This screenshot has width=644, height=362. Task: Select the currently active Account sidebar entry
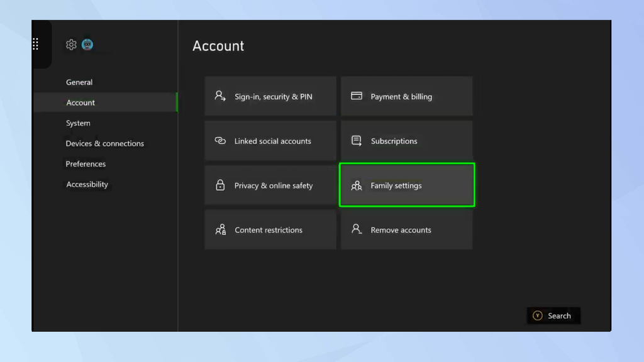80,102
